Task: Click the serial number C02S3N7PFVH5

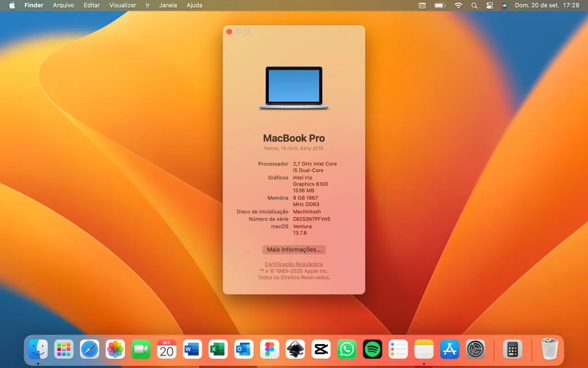Action: pyautogui.click(x=312, y=219)
